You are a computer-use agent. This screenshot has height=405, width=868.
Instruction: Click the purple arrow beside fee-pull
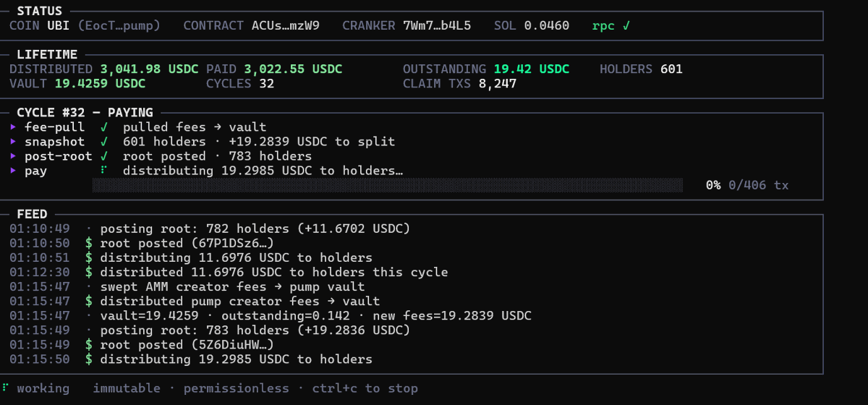(14, 127)
